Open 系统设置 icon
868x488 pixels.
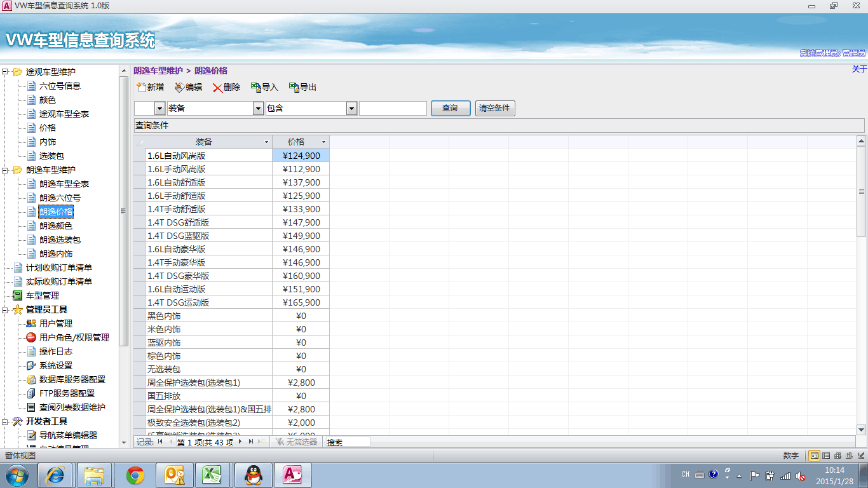31,365
